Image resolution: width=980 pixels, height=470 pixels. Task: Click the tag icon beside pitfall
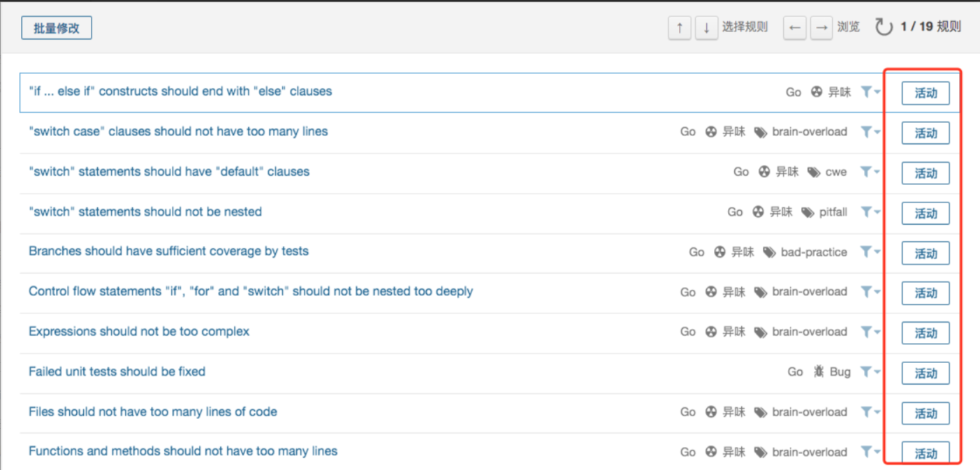(807, 212)
